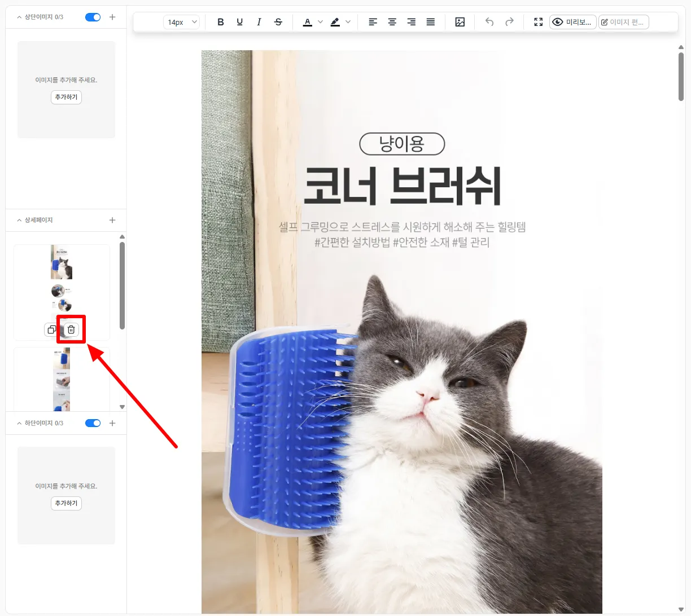Click the editor vertical scrollbar

coord(681,77)
